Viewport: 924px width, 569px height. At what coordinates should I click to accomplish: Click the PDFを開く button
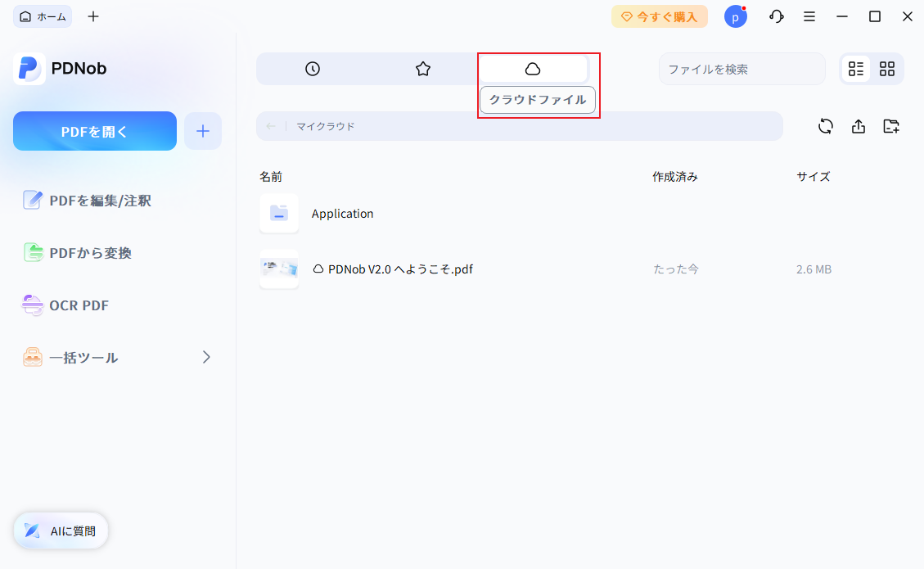pyautogui.click(x=94, y=130)
